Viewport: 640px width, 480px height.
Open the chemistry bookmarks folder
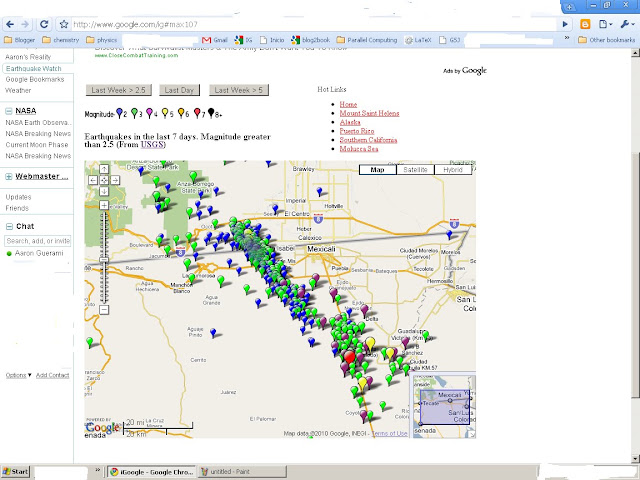point(61,40)
